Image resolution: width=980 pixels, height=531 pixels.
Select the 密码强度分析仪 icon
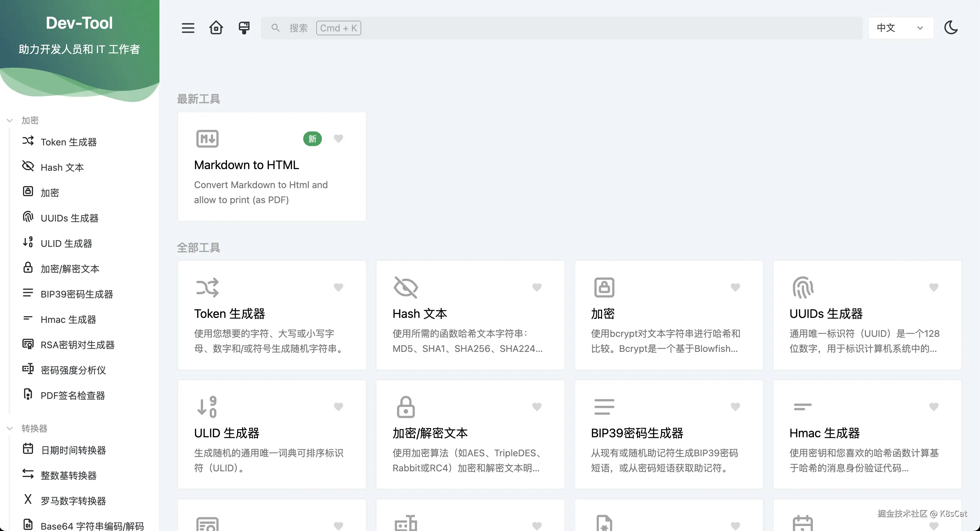[x=28, y=370]
